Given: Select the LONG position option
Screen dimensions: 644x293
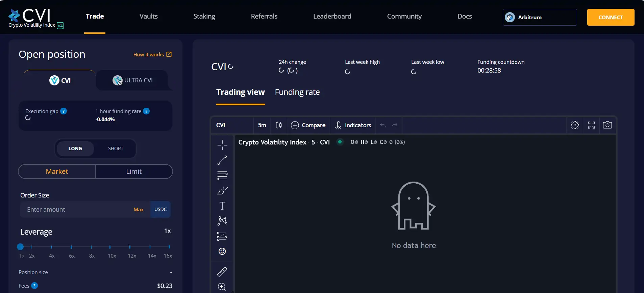Looking at the screenshot, I should pyautogui.click(x=75, y=149).
